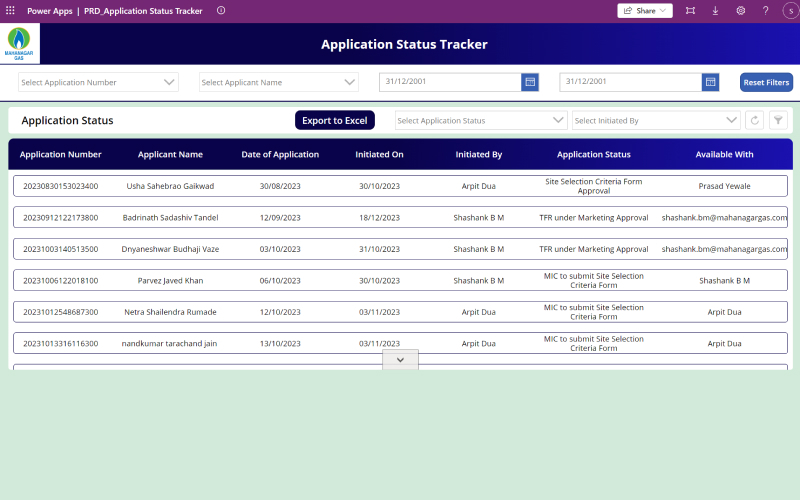Click applicant nandkumar tarachand jain
Viewport: 800px width, 500px height.
click(169, 344)
